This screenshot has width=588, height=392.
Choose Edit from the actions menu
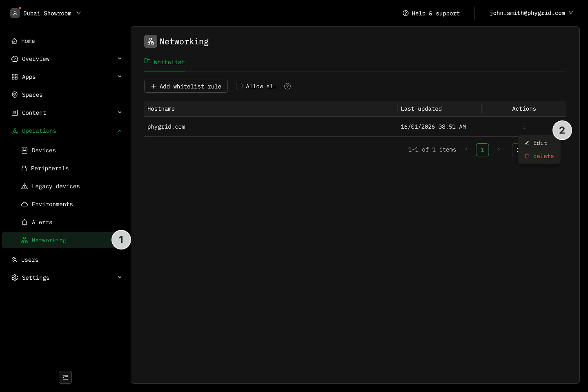539,143
